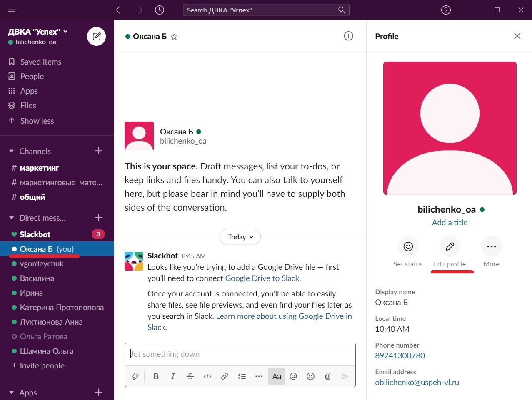Open More profile options

tap(492, 247)
